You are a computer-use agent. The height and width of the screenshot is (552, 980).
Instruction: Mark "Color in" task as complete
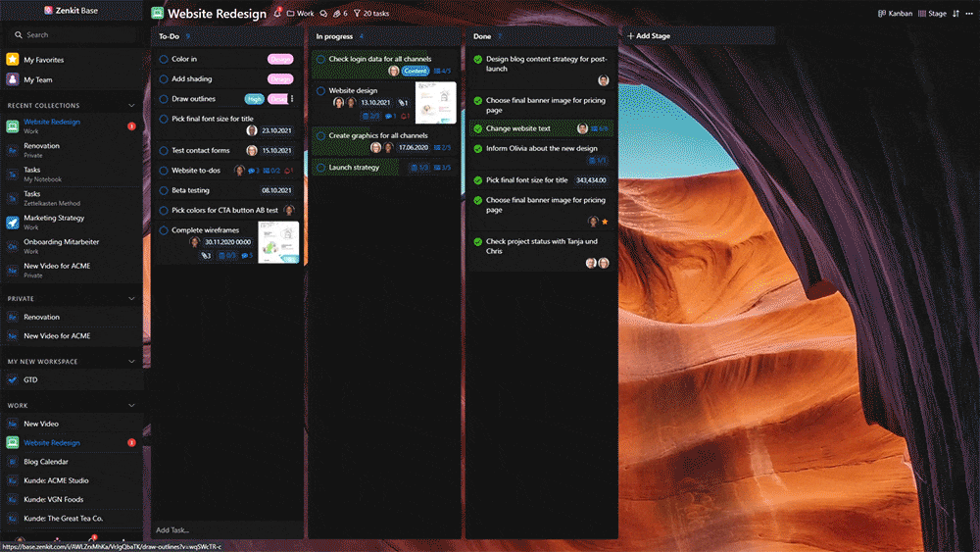pyautogui.click(x=164, y=60)
